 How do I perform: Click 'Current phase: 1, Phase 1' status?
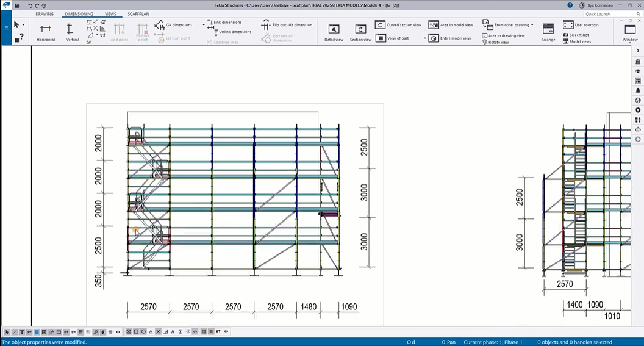pos(493,342)
